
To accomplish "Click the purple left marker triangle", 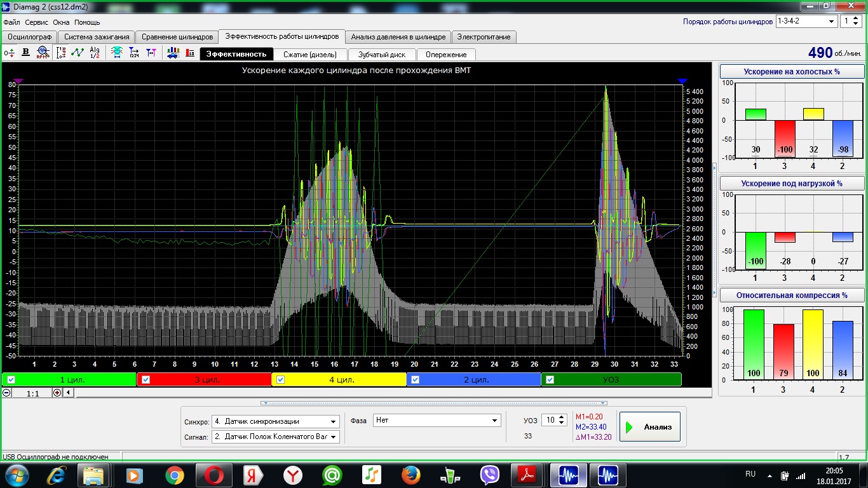I will 18,81.
